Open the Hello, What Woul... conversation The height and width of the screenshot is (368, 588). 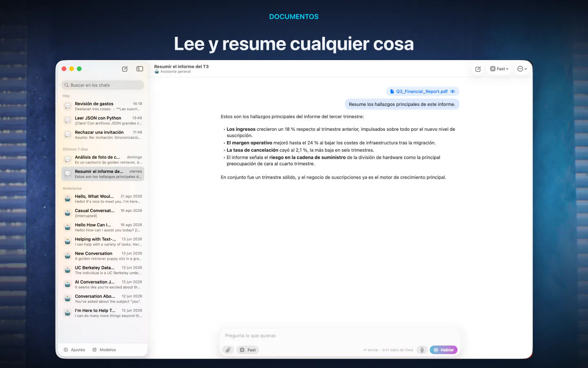[103, 199]
